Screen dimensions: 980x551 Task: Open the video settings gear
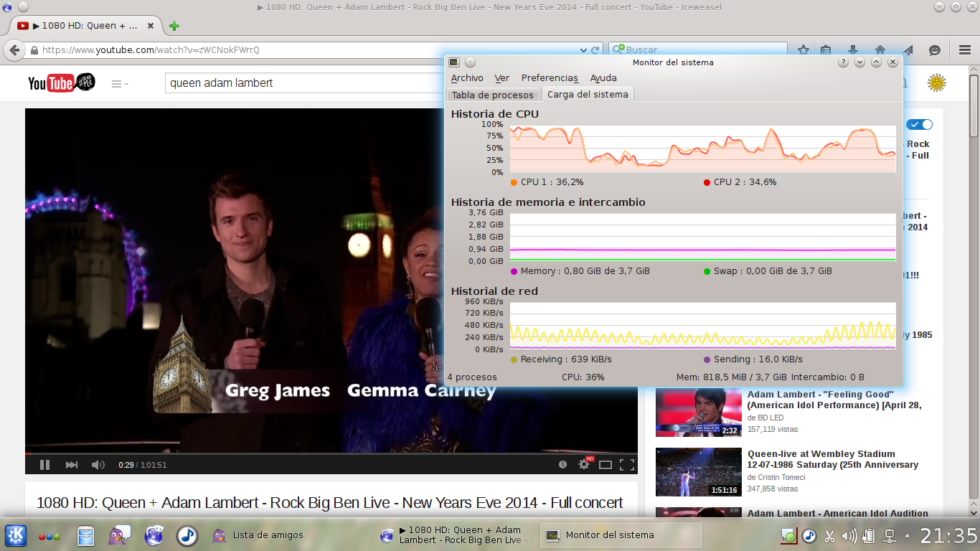click(x=584, y=464)
